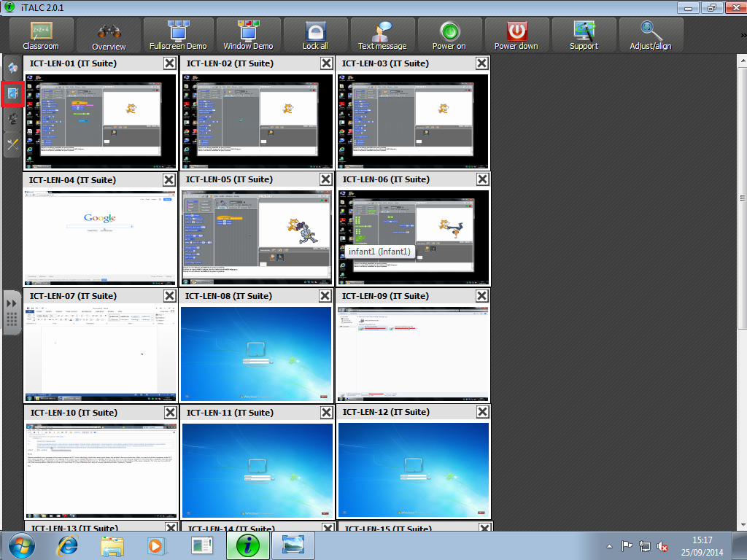The width and height of the screenshot is (747, 560).
Task: Select the ICT-LEN-07 Word document thumbnail
Action: pos(101,354)
